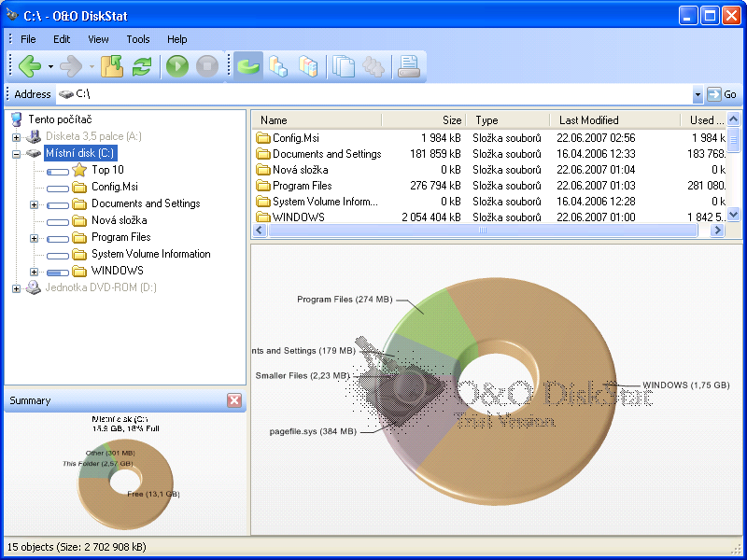Click the Free (13,1 GB) summary label
This screenshot has height=560, width=747.
tap(153, 494)
